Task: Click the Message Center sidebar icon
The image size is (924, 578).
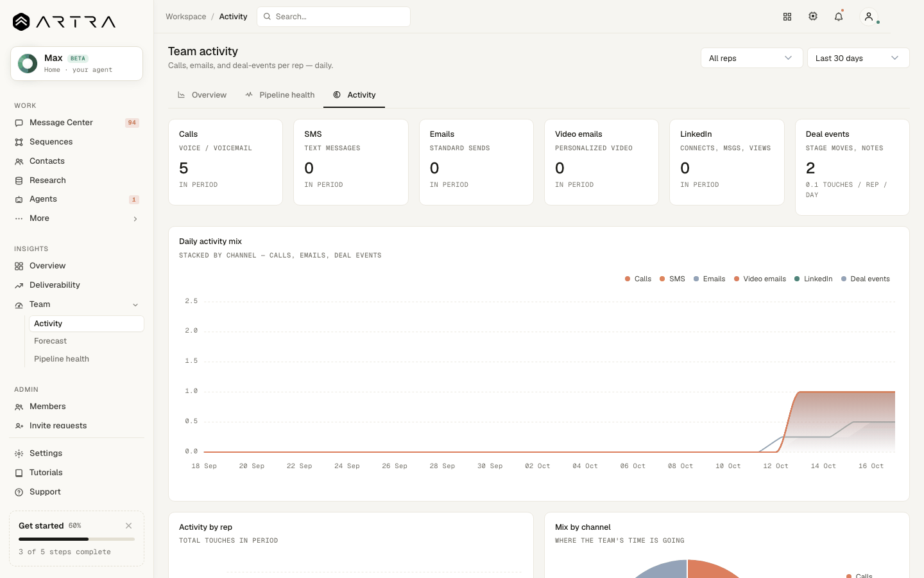Action: coord(19,123)
